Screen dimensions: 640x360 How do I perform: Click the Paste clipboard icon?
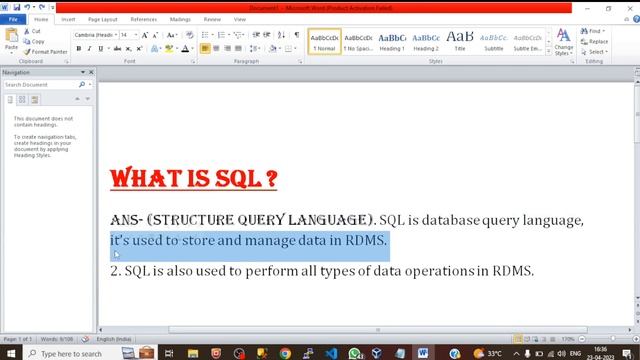tap(11, 36)
